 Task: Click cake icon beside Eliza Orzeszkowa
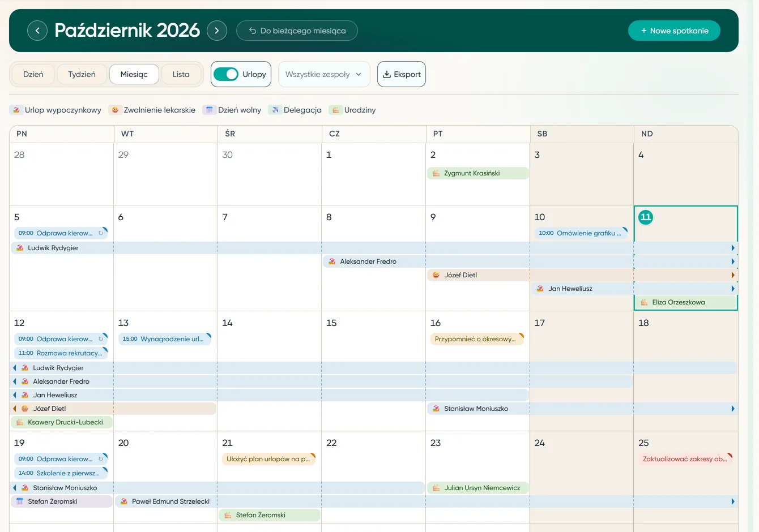pos(644,302)
